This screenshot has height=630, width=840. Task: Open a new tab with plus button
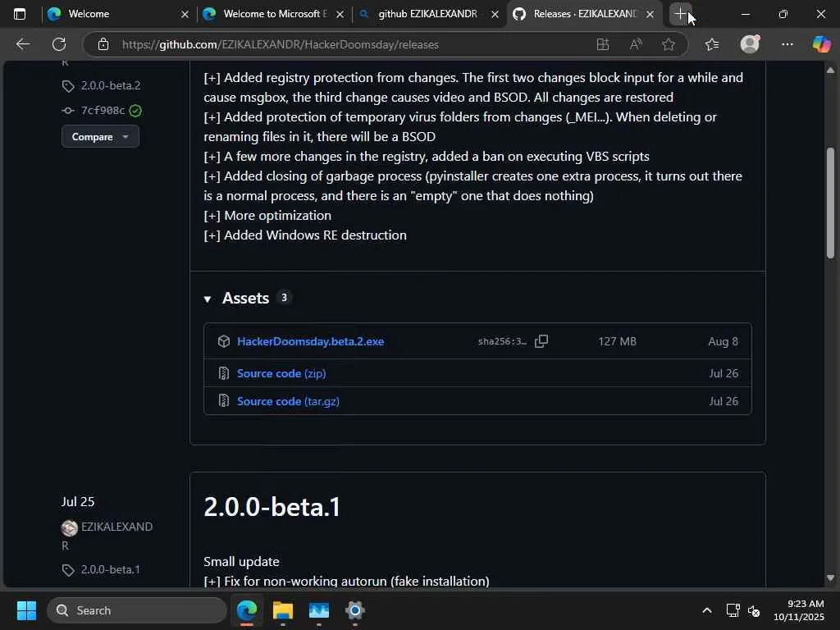[x=680, y=14]
